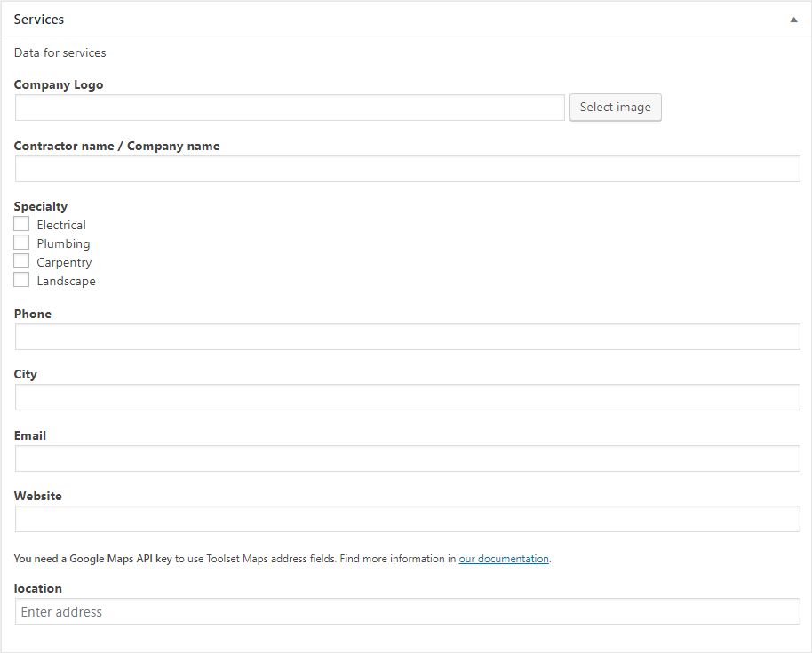812x653 pixels.
Task: Focus the Company Logo text field
Action: click(290, 108)
